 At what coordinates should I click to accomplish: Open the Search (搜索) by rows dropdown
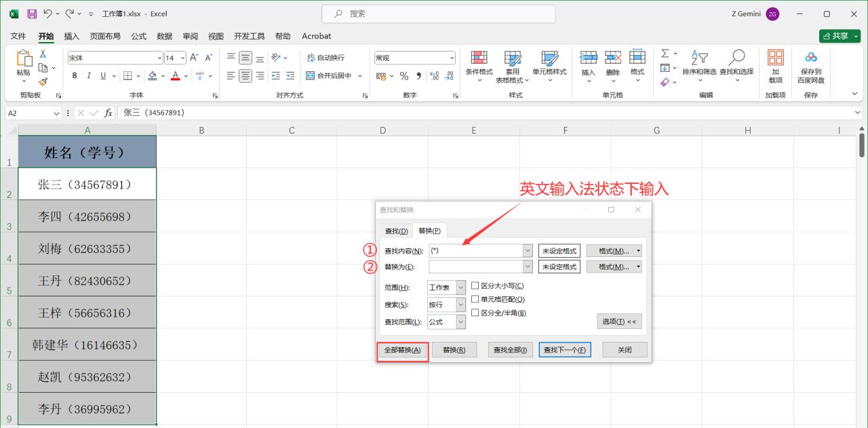pos(461,305)
